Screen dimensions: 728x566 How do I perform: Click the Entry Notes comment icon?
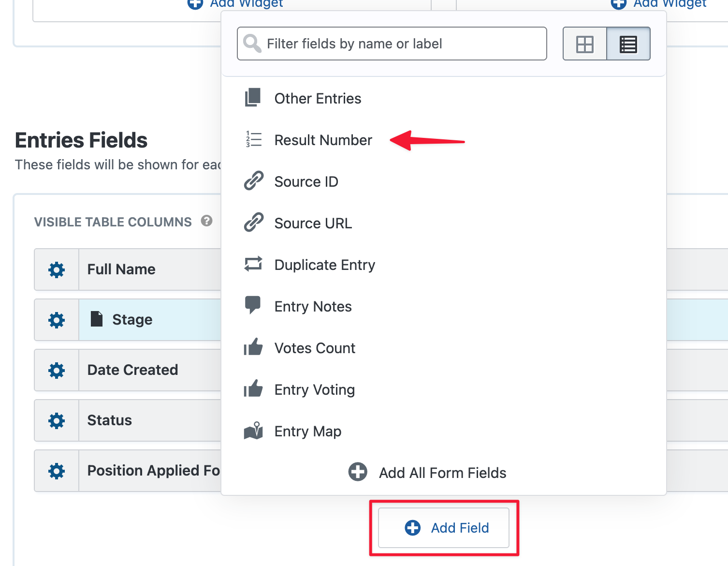253,306
